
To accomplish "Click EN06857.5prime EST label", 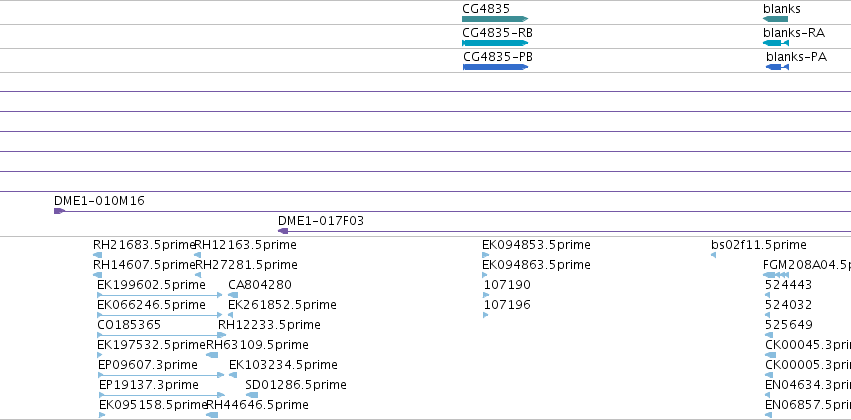I will tap(808, 405).
